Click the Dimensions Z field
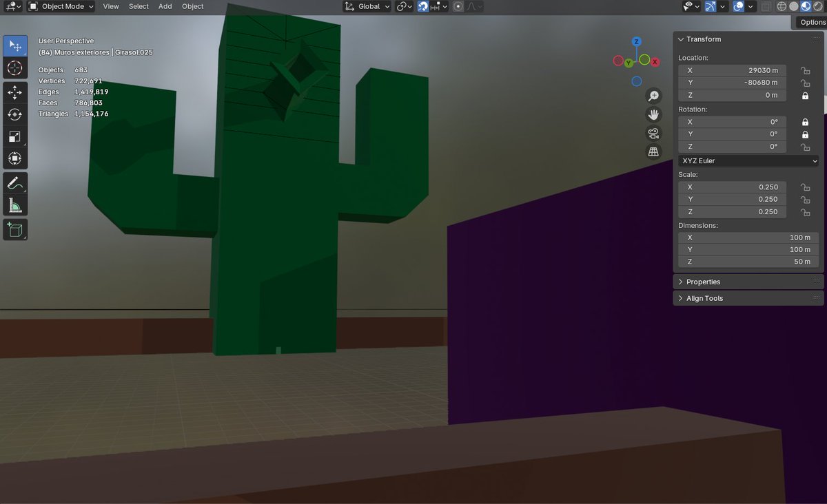Screen dimensions: 827x504 coord(748,262)
